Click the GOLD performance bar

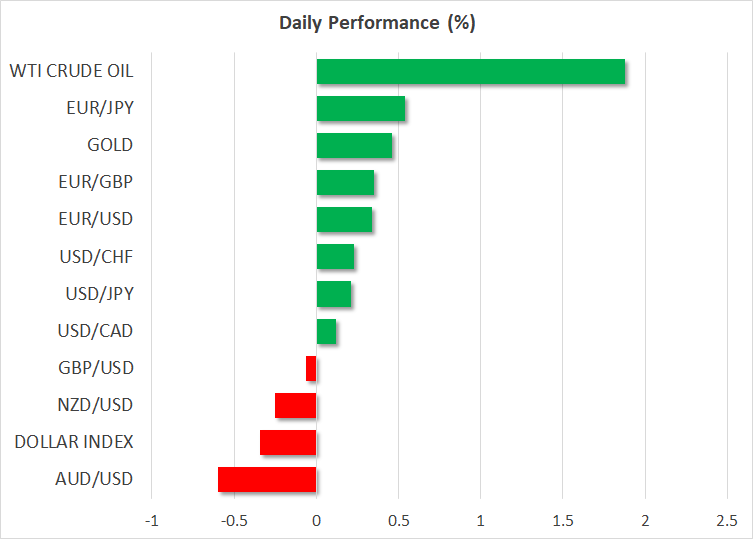coord(354,145)
